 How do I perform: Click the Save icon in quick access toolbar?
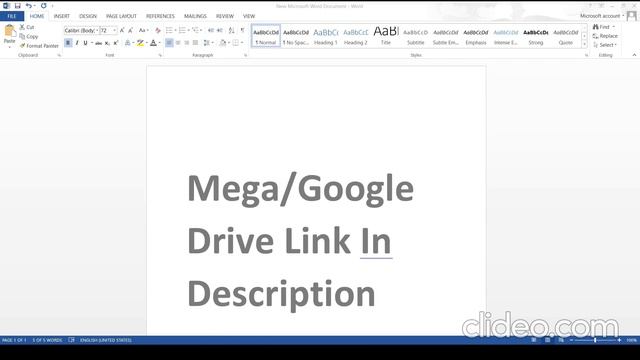(18, 6)
